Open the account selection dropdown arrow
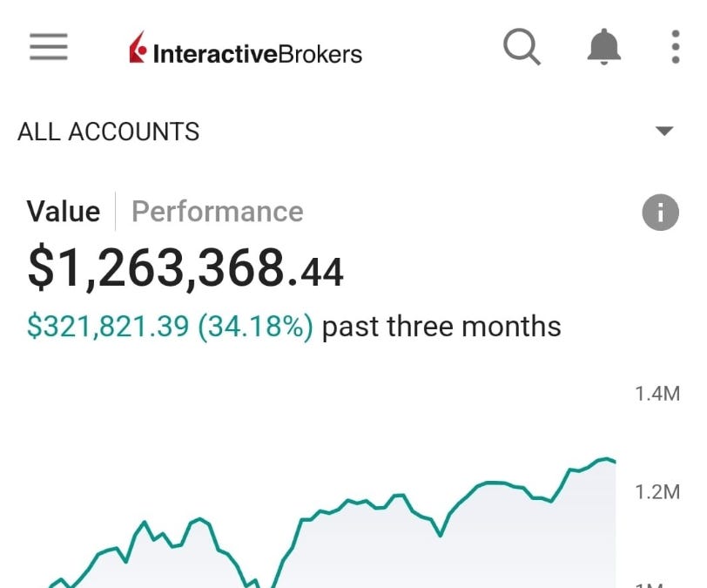The height and width of the screenshot is (588, 707). tap(663, 131)
